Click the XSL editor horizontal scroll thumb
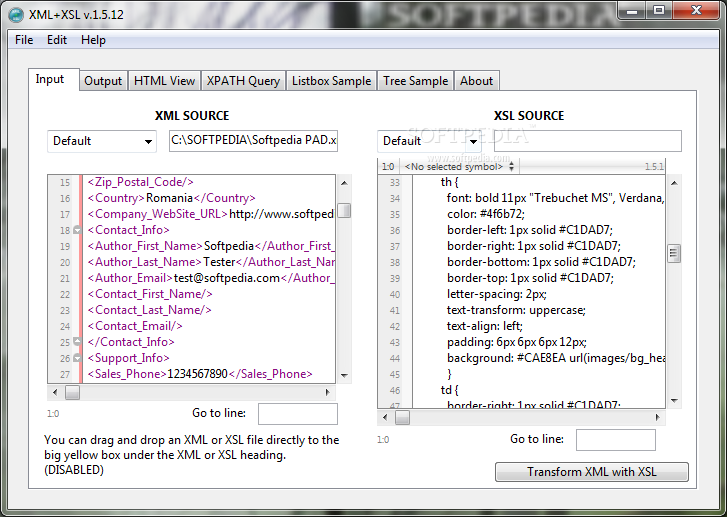Image resolution: width=727 pixels, height=517 pixels. click(402, 417)
